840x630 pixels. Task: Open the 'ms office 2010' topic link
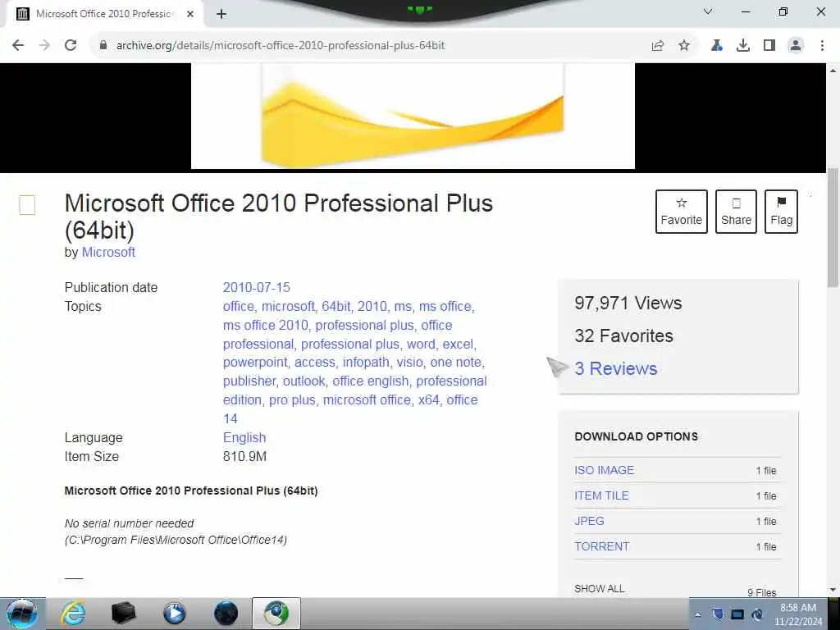point(265,325)
